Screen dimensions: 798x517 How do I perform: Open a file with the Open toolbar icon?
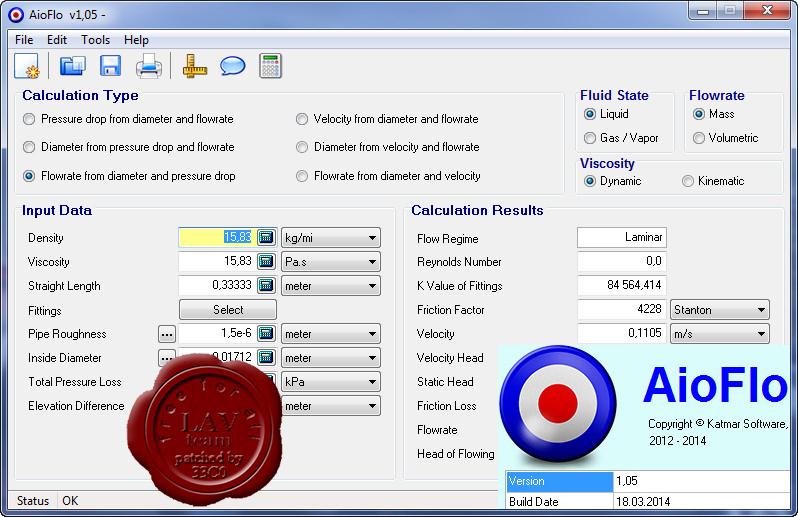coord(73,66)
